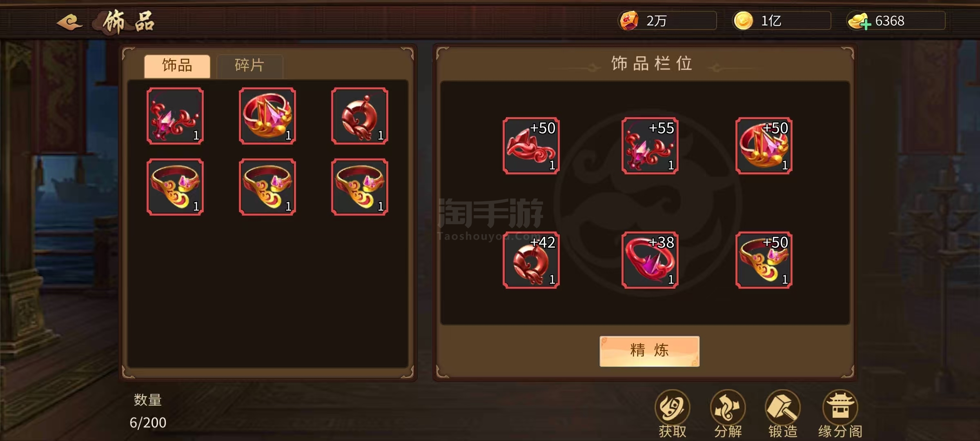Select the crown ring in inventory top row
The height and width of the screenshot is (441, 980).
tap(267, 116)
